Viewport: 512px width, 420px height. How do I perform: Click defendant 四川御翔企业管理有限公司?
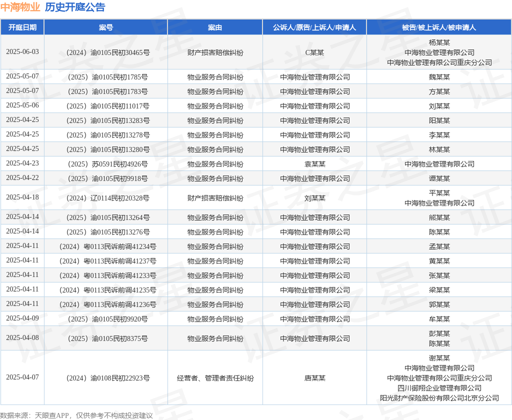pos(439,388)
